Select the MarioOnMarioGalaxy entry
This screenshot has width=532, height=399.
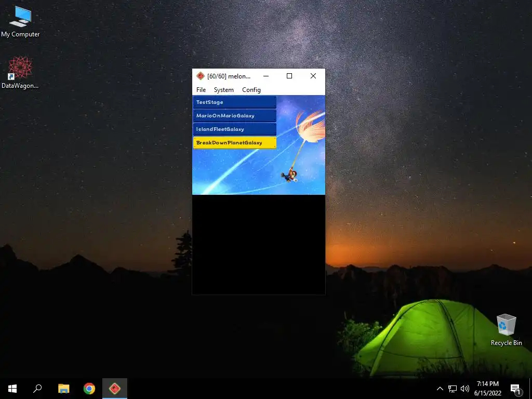(x=234, y=116)
